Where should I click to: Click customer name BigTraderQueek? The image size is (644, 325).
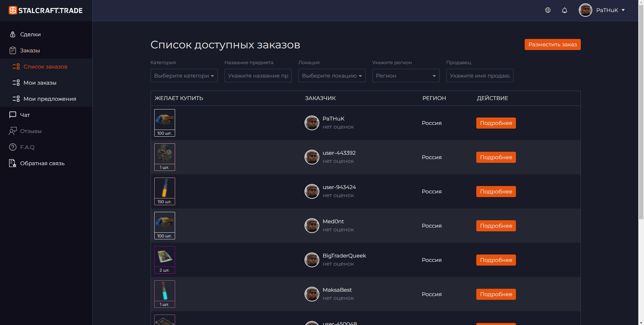344,256
